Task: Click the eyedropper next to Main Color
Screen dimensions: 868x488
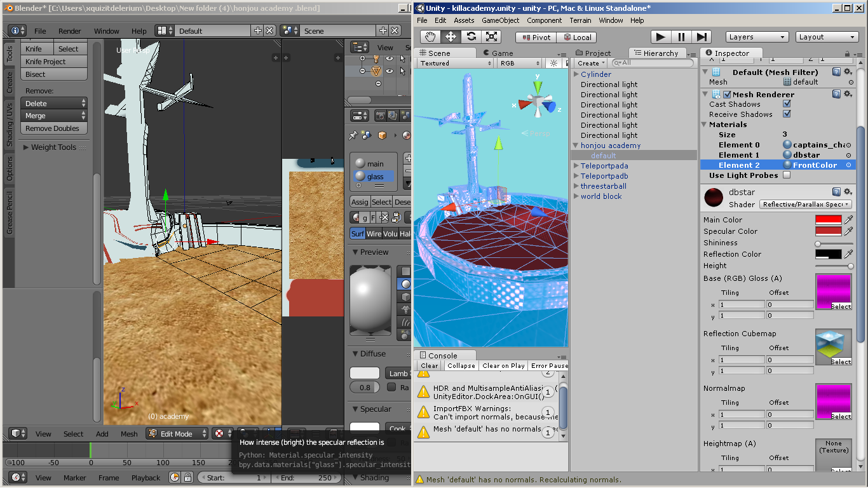Action: (x=848, y=220)
